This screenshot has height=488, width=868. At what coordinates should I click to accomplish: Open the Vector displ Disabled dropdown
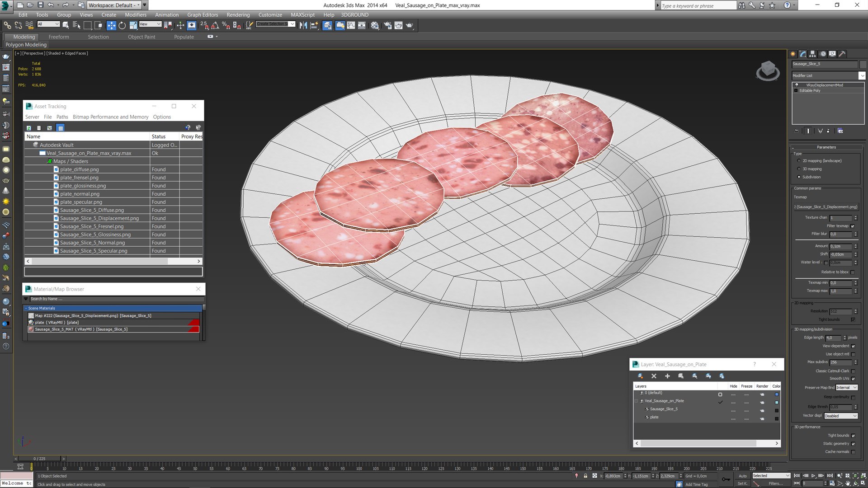pyautogui.click(x=840, y=416)
